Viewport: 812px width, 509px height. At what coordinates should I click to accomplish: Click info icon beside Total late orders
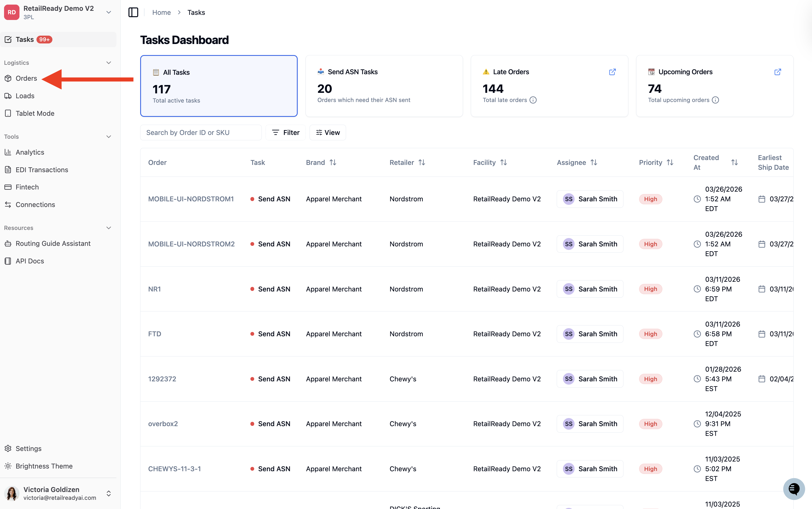533,100
